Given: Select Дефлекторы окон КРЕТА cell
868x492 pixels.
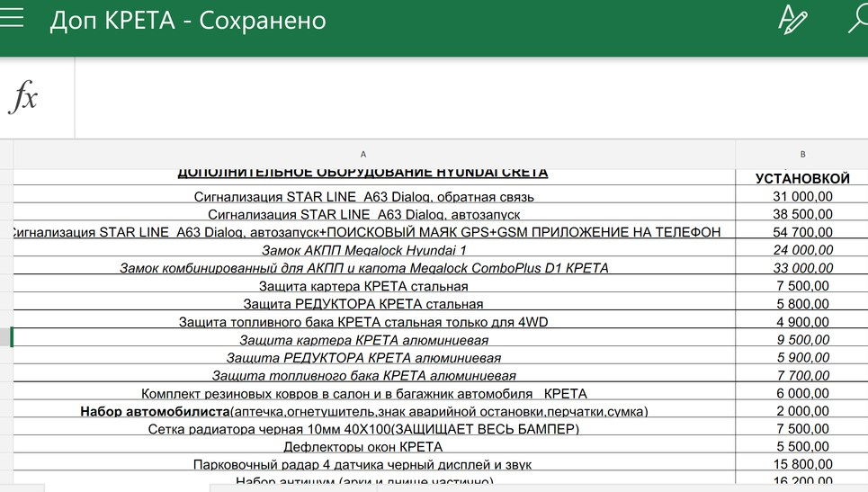Looking at the screenshot, I should click(374, 443).
